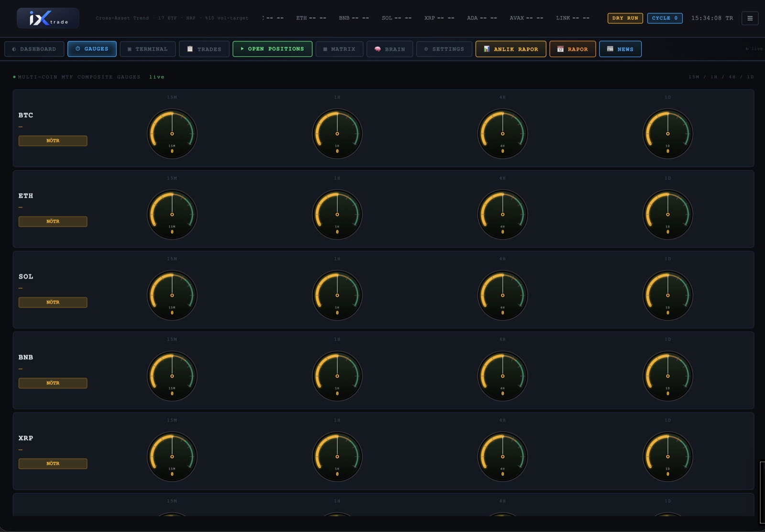Viewport: 765px width, 532px height.
Task: Open the News button
Action: (620, 49)
